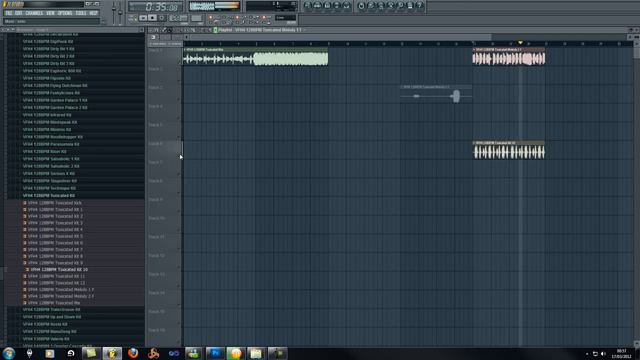Click the yellow playhead marker on timeline
This screenshot has height=360, width=640.
pyautogui.click(x=520, y=42)
